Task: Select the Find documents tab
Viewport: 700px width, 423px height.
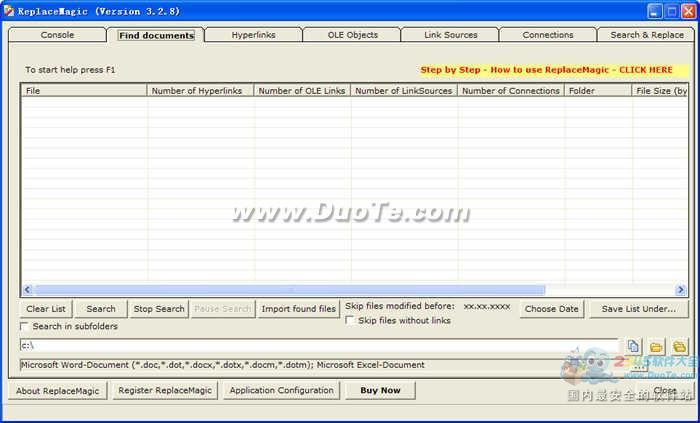Action: click(x=156, y=35)
